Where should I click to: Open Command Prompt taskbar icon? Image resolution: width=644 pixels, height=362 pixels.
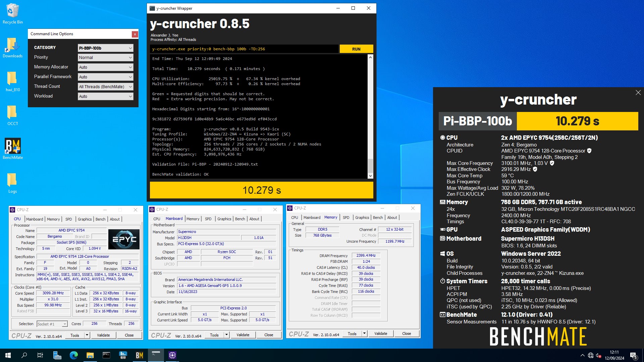coord(106,355)
